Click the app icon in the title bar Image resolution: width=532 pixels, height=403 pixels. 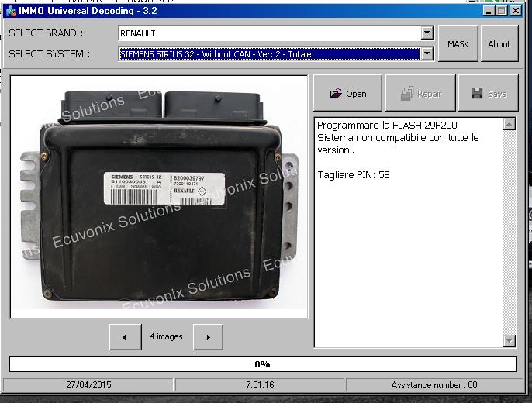point(11,11)
